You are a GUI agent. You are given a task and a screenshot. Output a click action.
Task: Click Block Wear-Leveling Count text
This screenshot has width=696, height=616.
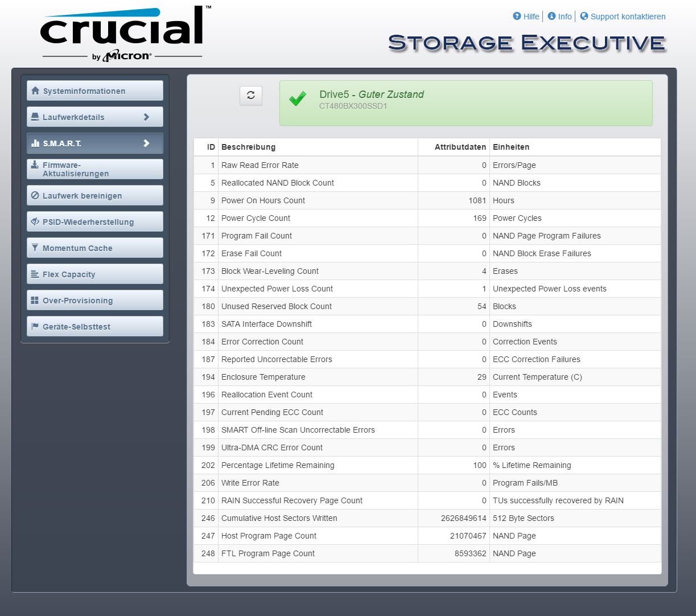[270, 271]
